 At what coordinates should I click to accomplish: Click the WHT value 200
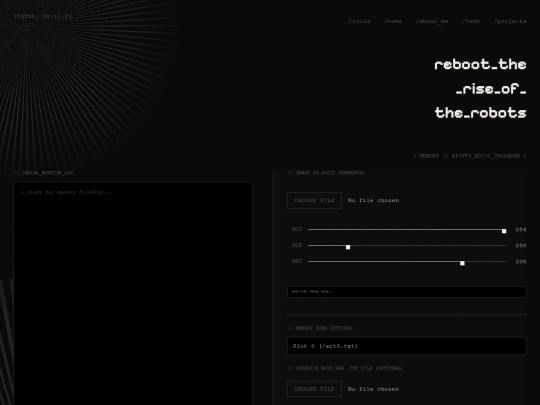[521, 262]
